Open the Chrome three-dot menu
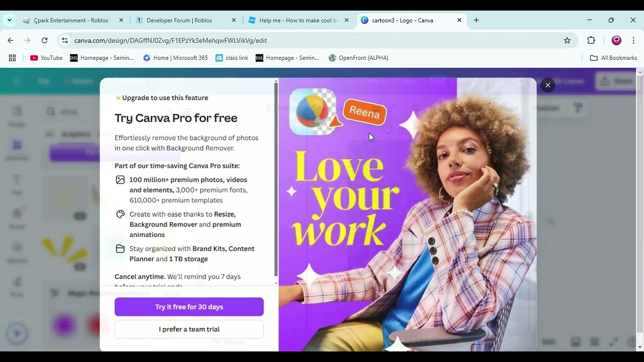The image size is (644, 362). 633,40
